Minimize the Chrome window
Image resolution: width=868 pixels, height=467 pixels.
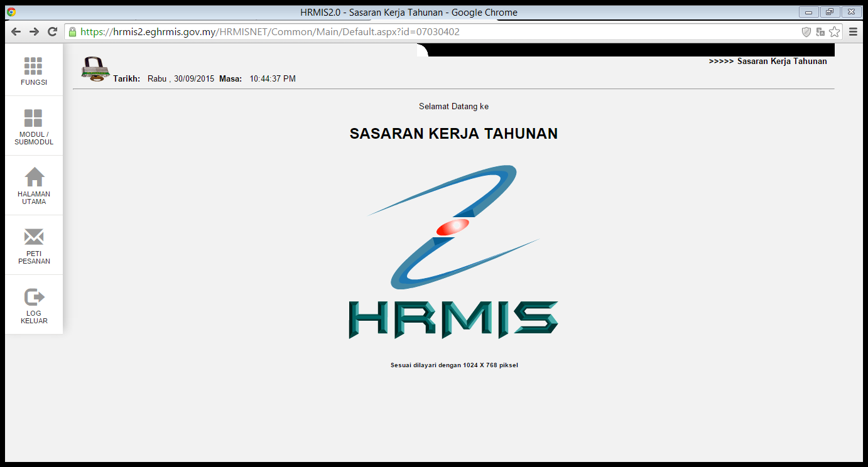pyautogui.click(x=808, y=12)
